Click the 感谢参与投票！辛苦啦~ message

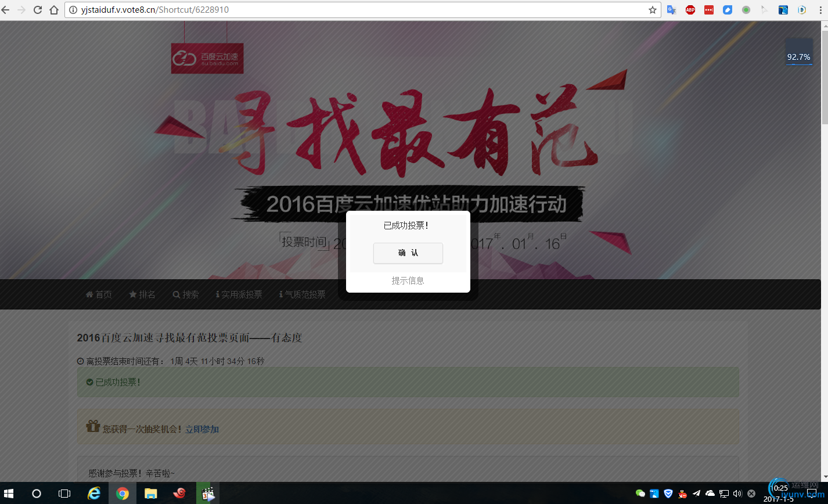click(x=131, y=473)
